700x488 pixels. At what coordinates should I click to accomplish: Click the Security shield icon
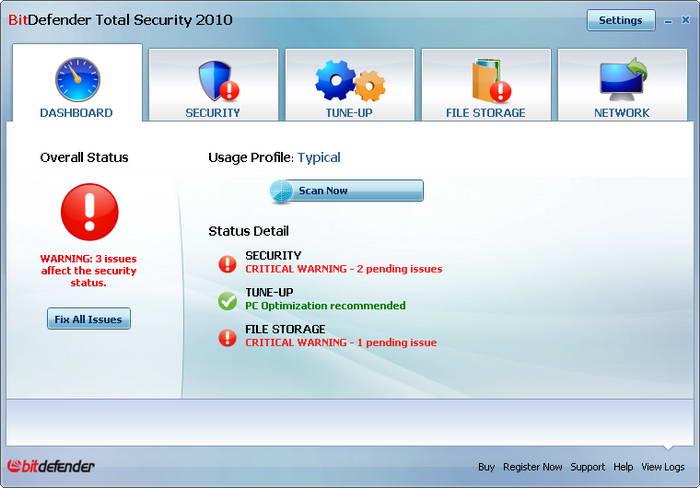(x=218, y=80)
